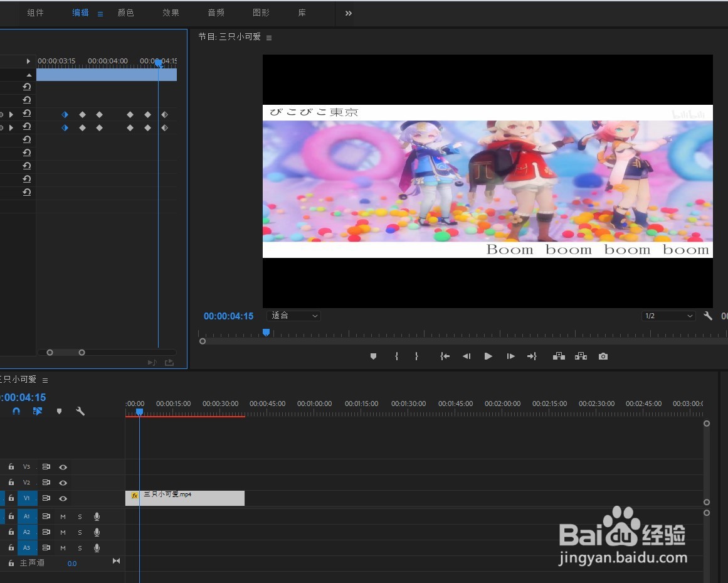Click the master track output icon
The height and width of the screenshot is (583, 728).
coord(117,561)
